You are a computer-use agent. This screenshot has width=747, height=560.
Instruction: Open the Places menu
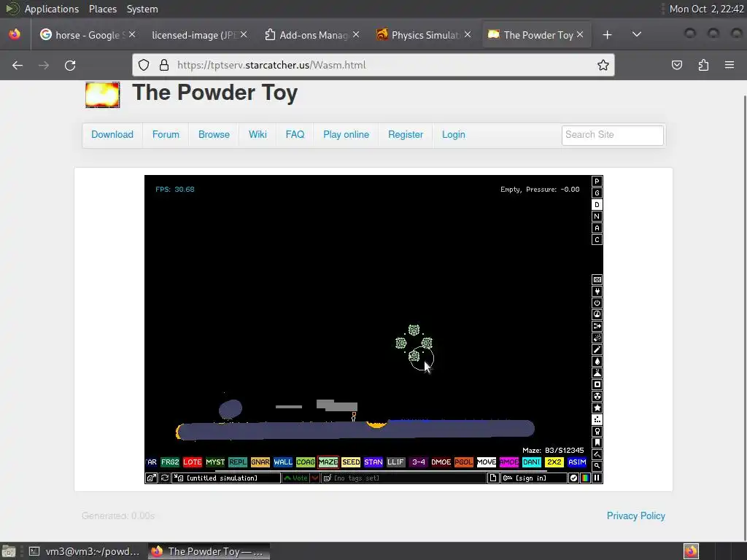point(102,9)
